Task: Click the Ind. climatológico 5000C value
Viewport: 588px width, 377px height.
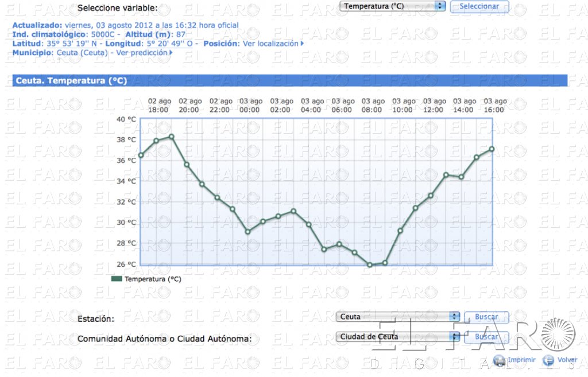Action: [103, 34]
